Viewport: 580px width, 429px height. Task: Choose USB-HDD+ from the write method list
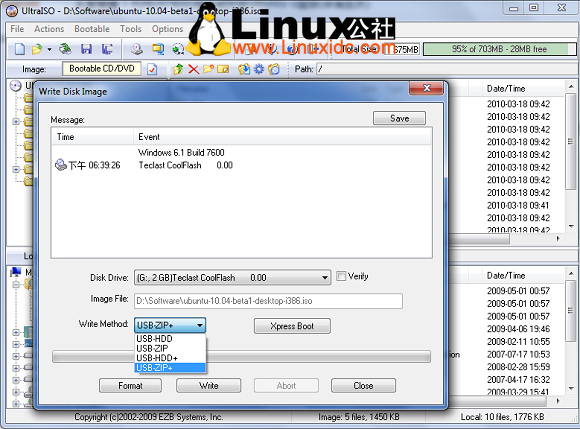click(170, 358)
